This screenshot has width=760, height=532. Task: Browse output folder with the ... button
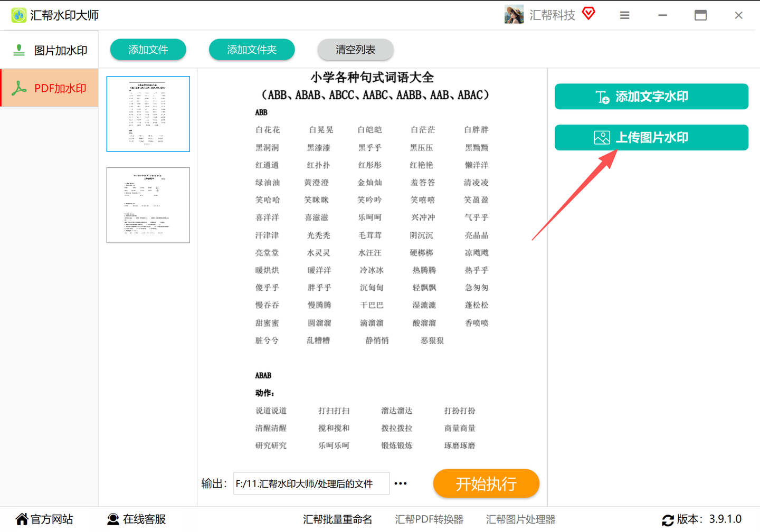(x=401, y=483)
